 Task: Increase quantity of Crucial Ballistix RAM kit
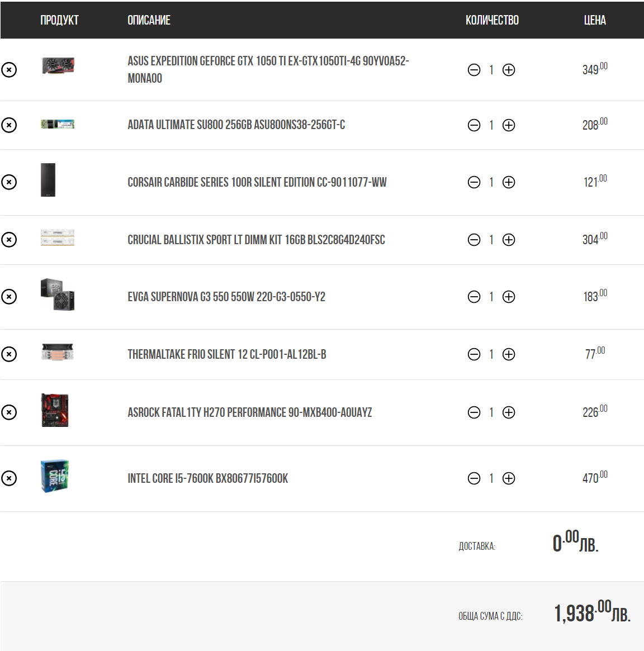(x=508, y=240)
